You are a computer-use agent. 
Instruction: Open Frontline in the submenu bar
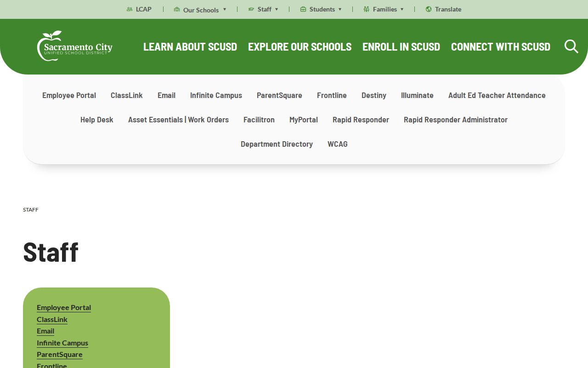[332, 95]
